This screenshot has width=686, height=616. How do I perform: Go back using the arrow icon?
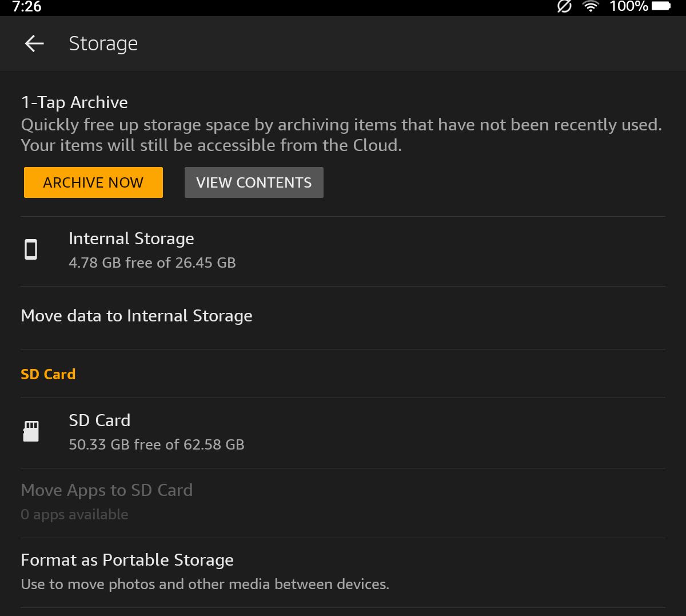(34, 43)
